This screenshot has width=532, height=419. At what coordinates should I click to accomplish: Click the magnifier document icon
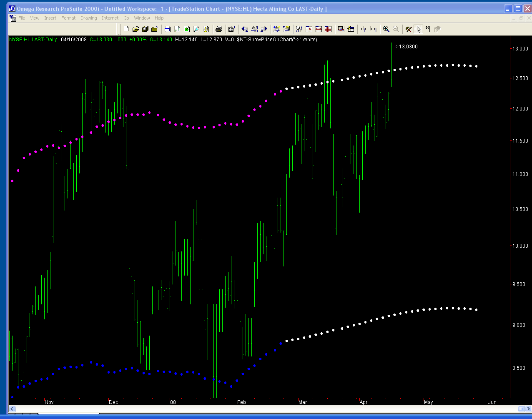click(196, 29)
